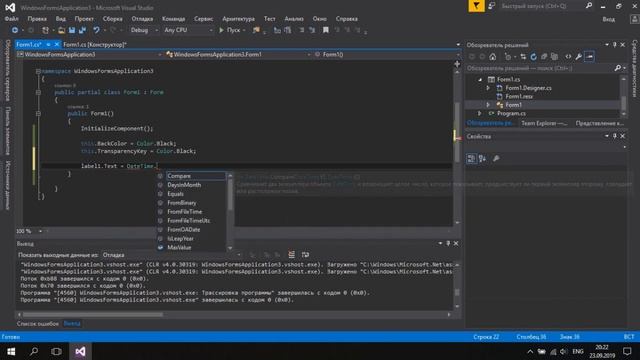Toggle pin on the Form1.cs tab

point(48,44)
